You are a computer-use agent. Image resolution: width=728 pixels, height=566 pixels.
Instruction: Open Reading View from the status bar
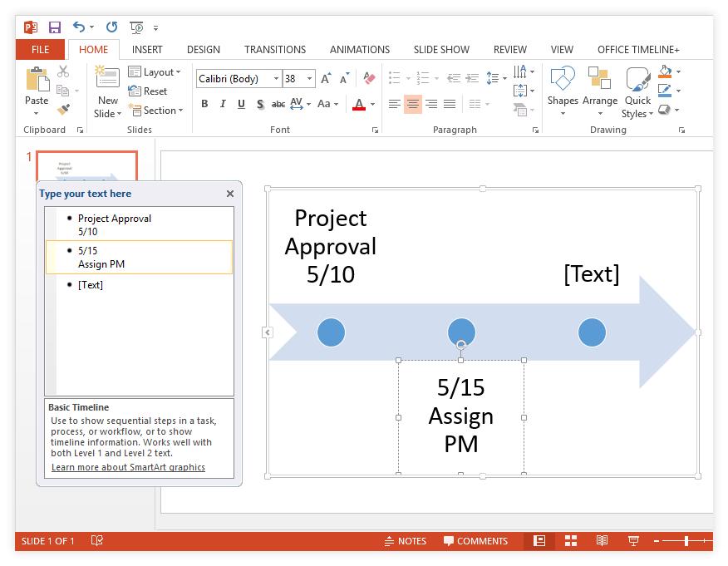point(602,541)
